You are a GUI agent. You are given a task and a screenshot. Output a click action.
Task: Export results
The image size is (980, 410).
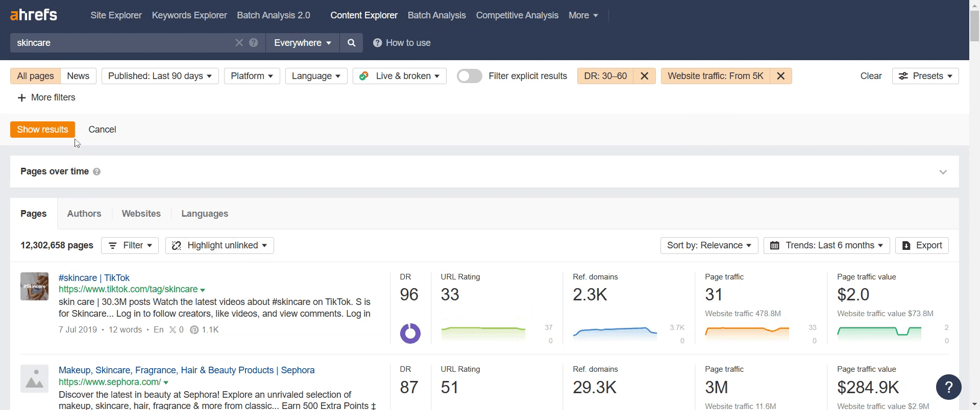[x=922, y=245]
